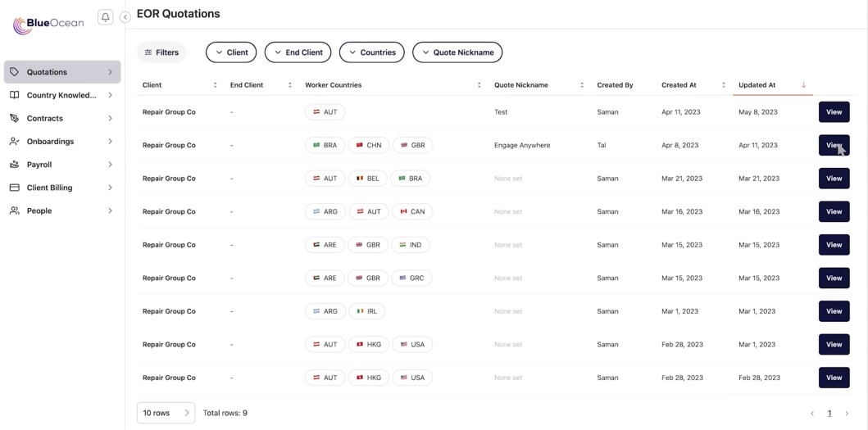View the Test quotation

click(x=834, y=111)
